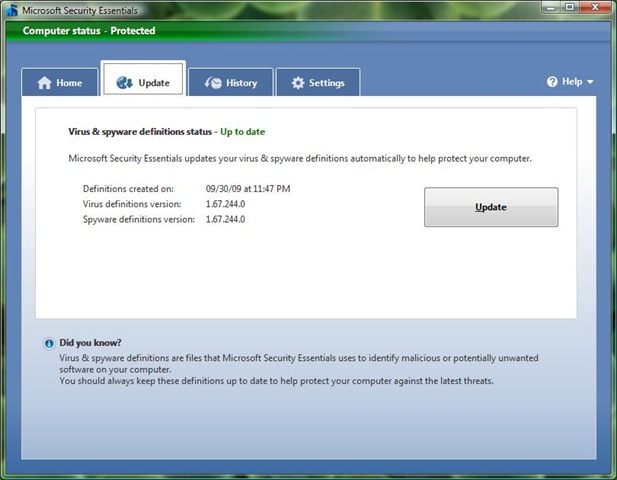The height and width of the screenshot is (480, 617).
Task: Click the 'Virus definitions version:' label
Action: click(x=132, y=204)
